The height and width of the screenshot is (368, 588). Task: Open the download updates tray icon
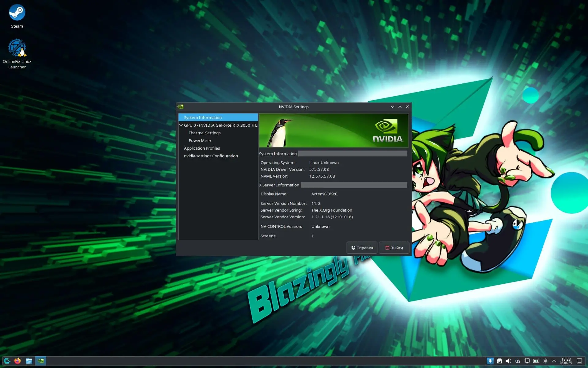pyautogui.click(x=490, y=361)
